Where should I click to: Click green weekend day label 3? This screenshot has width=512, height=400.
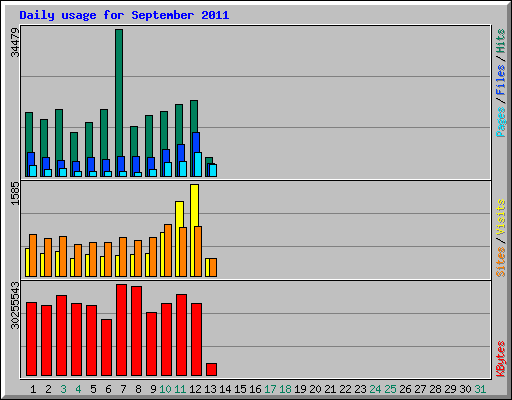pyautogui.click(x=63, y=389)
